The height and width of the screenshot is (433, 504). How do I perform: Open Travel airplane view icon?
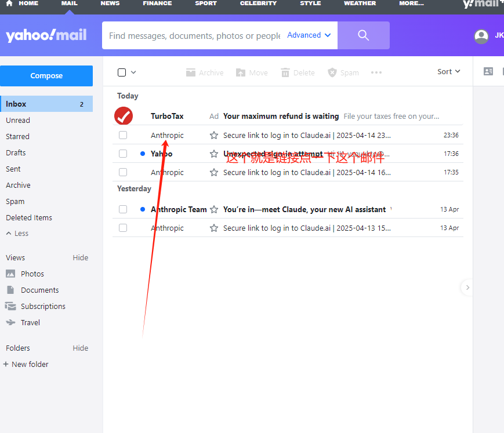pyautogui.click(x=10, y=322)
